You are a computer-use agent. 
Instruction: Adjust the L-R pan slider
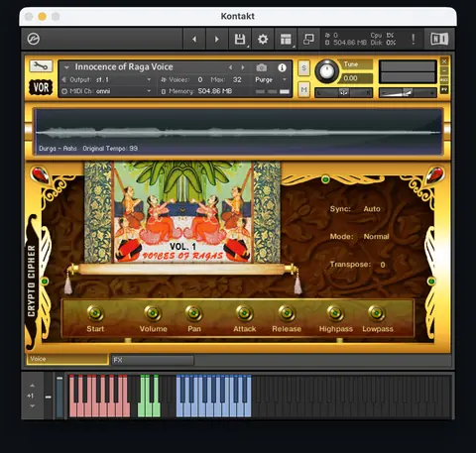pos(343,93)
